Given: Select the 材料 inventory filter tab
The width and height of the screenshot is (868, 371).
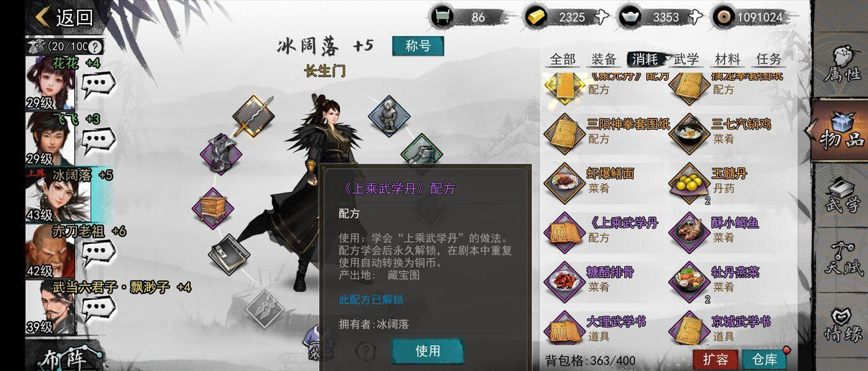Looking at the screenshot, I should coord(727,59).
